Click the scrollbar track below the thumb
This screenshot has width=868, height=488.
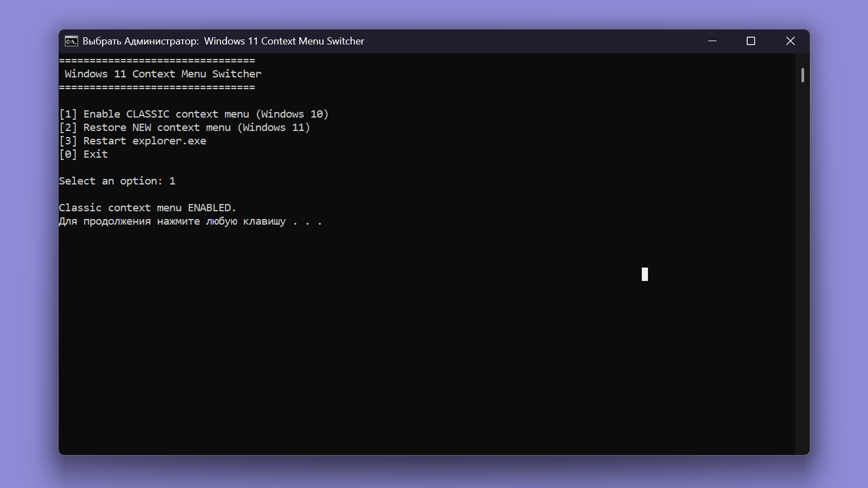click(802, 271)
